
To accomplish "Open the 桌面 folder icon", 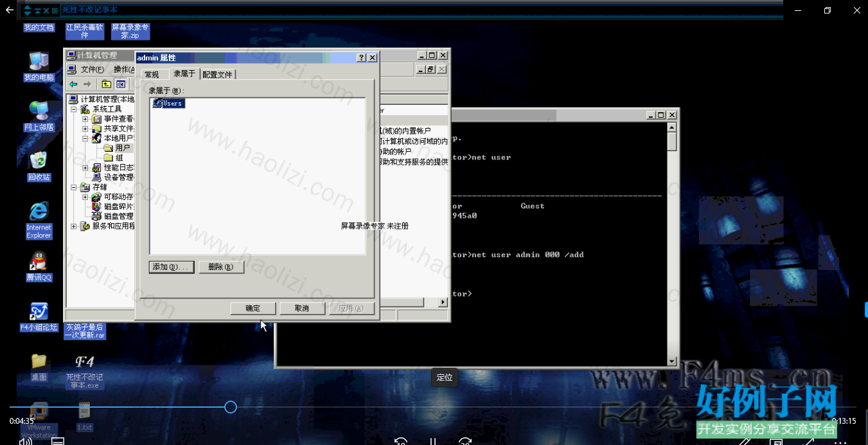I will click(39, 367).
